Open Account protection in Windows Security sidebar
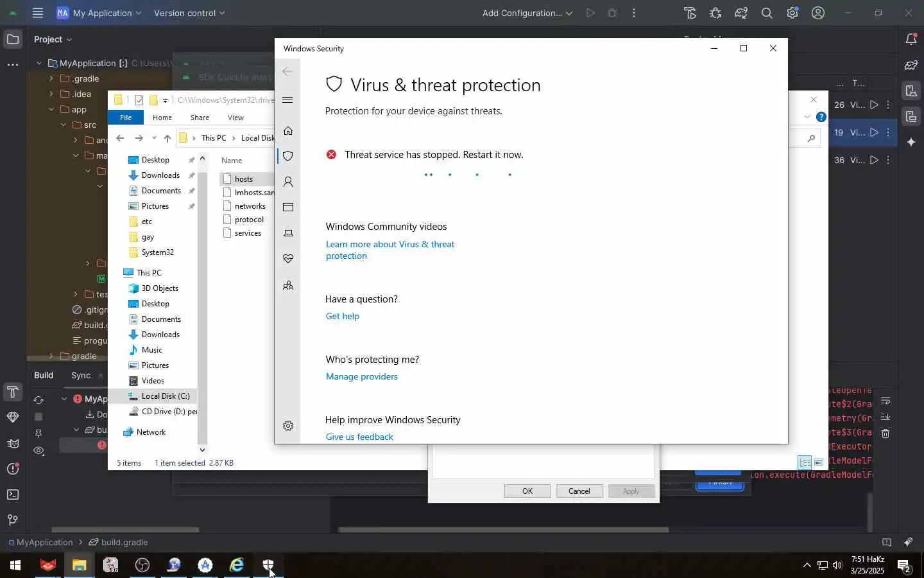Screen dimensions: 924x578 point(288,182)
